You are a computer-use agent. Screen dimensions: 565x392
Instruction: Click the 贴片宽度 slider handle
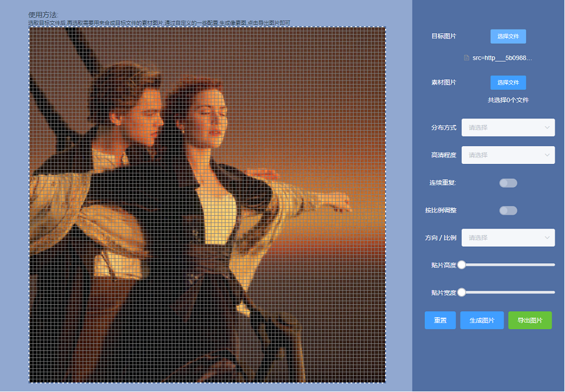point(462,292)
